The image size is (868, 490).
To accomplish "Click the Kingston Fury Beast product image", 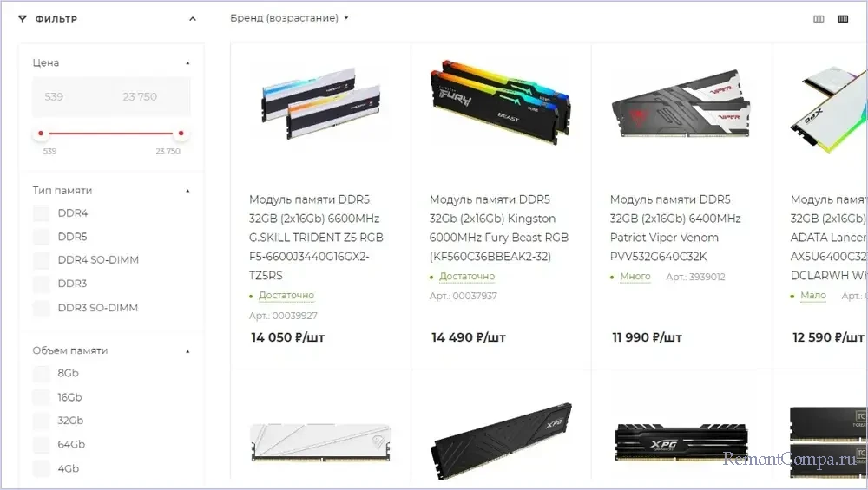I will click(500, 103).
